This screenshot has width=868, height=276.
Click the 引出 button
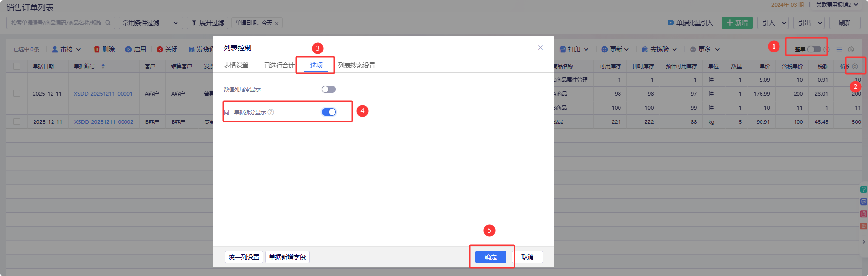(804, 23)
